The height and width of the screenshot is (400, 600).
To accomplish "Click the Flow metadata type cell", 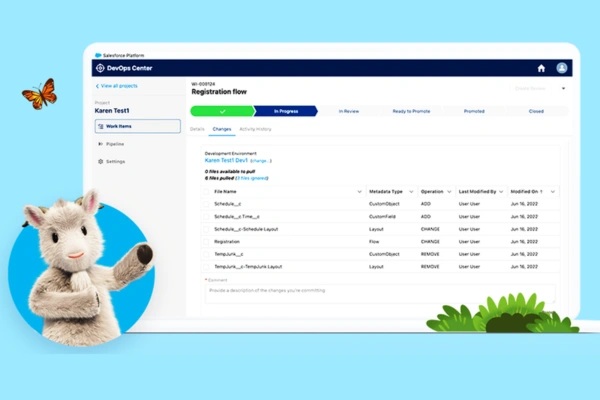I will (374, 242).
